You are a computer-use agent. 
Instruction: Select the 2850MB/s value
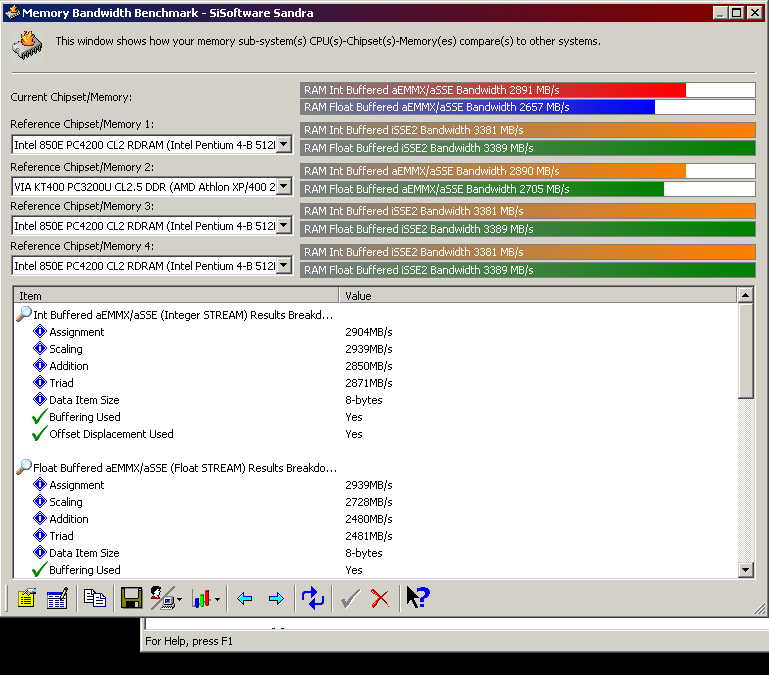click(x=369, y=366)
